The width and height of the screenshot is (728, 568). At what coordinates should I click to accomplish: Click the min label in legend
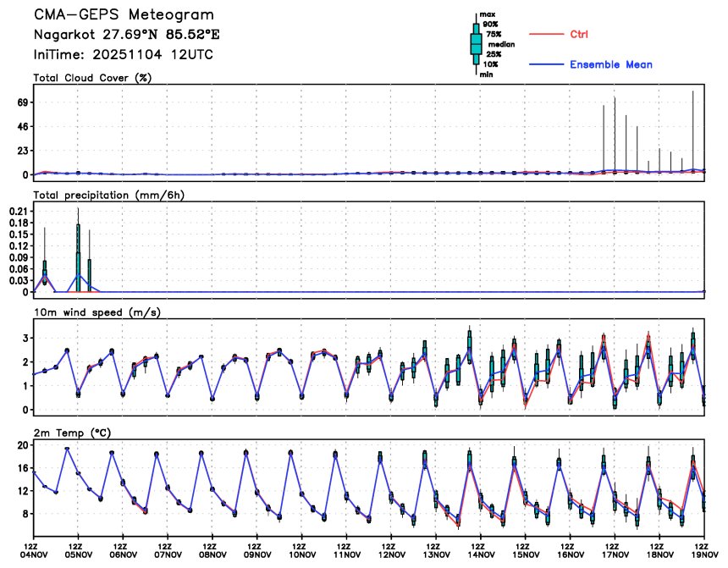(487, 74)
